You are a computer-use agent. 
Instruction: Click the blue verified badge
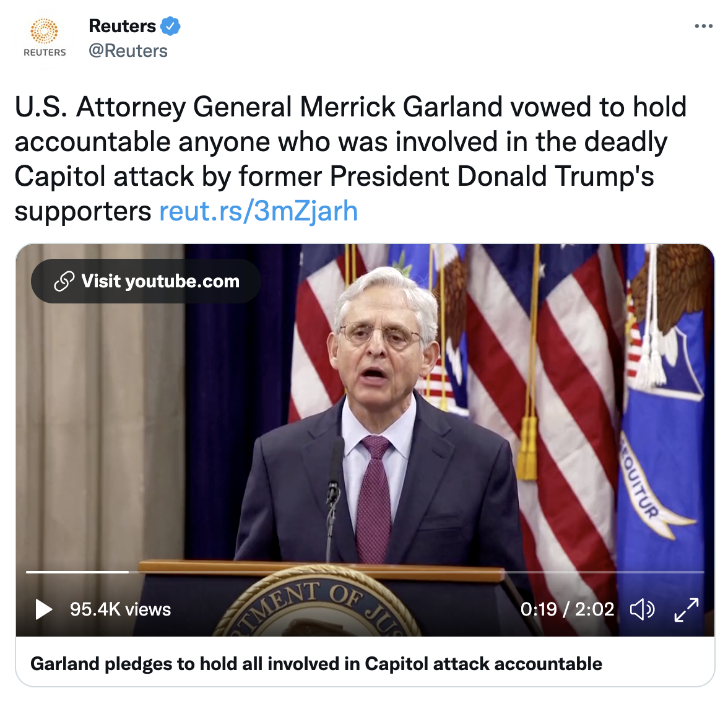pyautogui.click(x=170, y=26)
